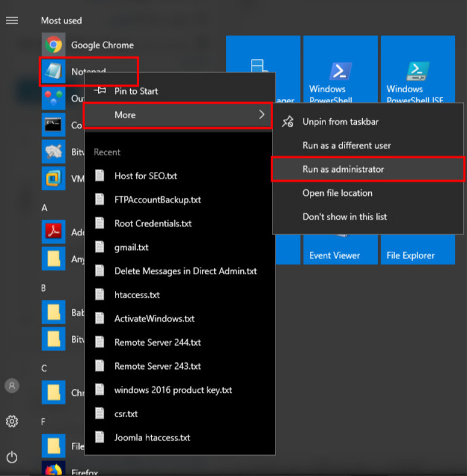Select Don't show in this list
Viewport: 467px width, 476px height.
coord(368,217)
